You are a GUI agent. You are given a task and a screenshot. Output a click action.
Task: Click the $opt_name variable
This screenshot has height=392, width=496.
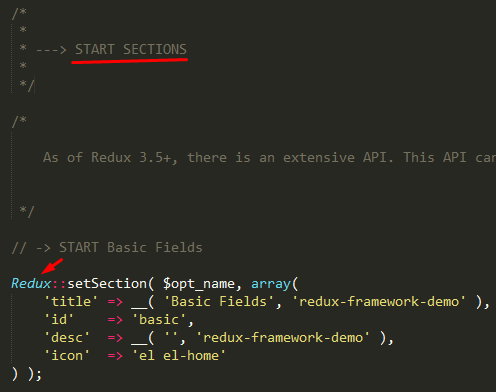pos(199,284)
